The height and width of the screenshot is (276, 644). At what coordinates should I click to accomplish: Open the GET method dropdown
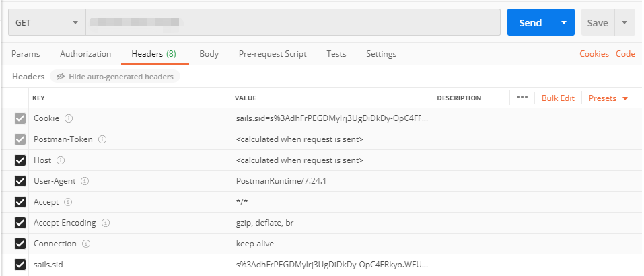click(46, 23)
